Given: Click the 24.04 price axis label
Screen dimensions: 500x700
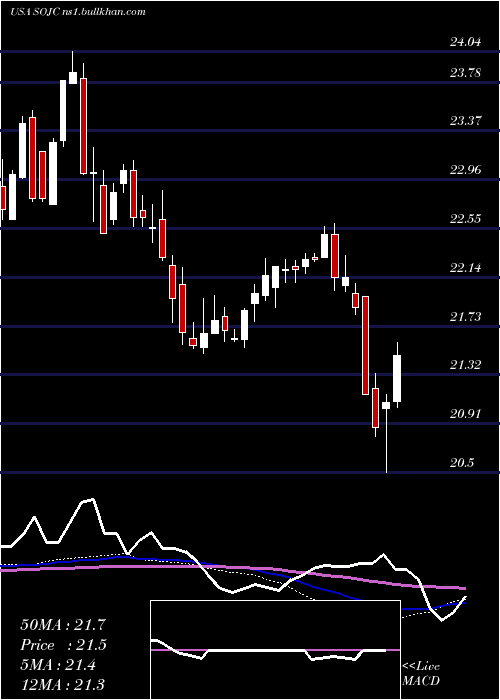Looking at the screenshot, I should click(x=465, y=42).
